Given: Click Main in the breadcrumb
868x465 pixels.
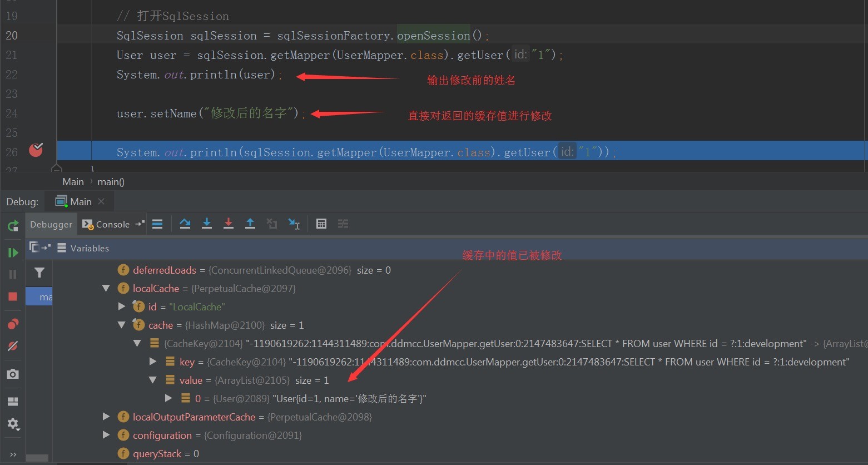Looking at the screenshot, I should pos(73,182).
